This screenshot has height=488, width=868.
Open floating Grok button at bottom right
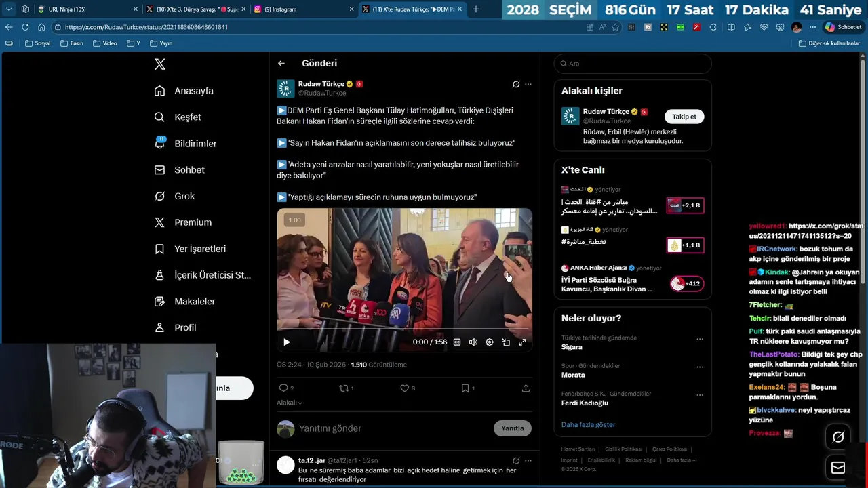click(838, 437)
